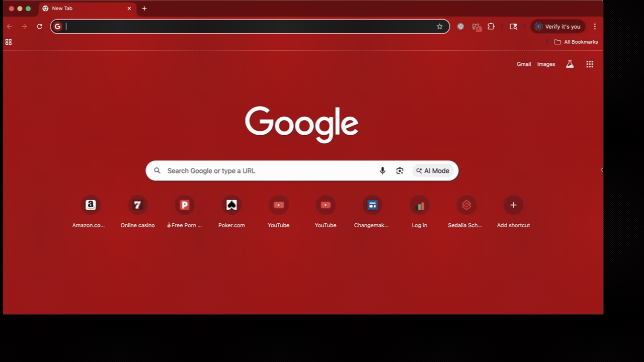Screen dimensions: 644x362
Task: Open the Google apps grid launcher
Action: 590,64
